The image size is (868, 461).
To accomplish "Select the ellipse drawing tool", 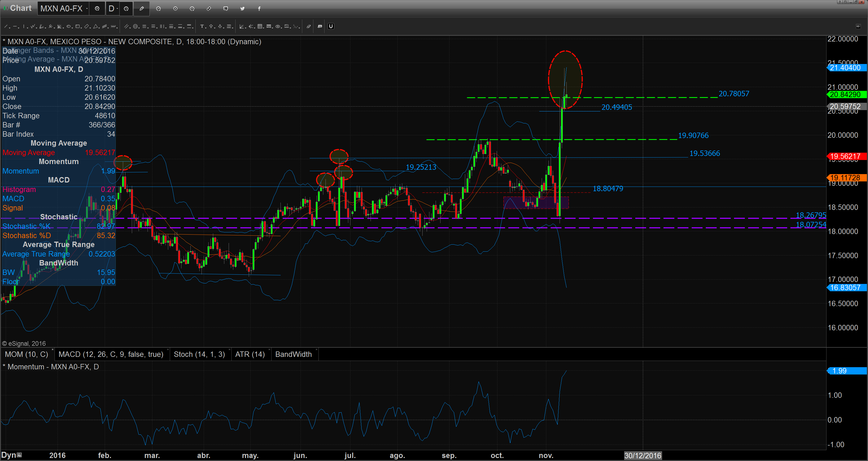I will pos(69,26).
